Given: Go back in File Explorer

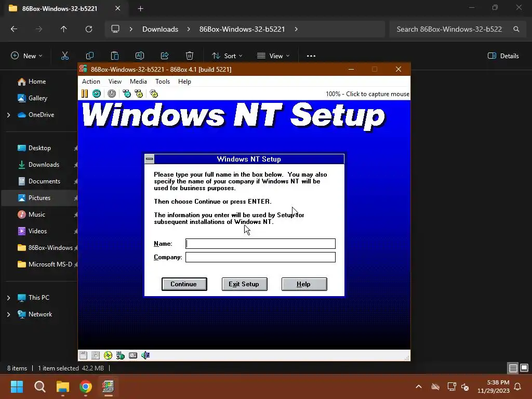Looking at the screenshot, I should pos(14,29).
